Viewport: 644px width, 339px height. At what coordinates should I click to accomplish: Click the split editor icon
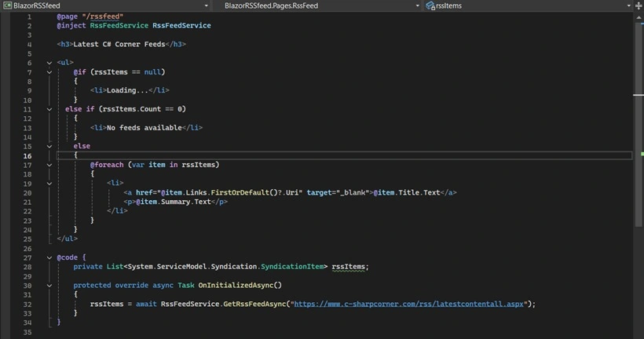pyautogui.click(x=639, y=5)
